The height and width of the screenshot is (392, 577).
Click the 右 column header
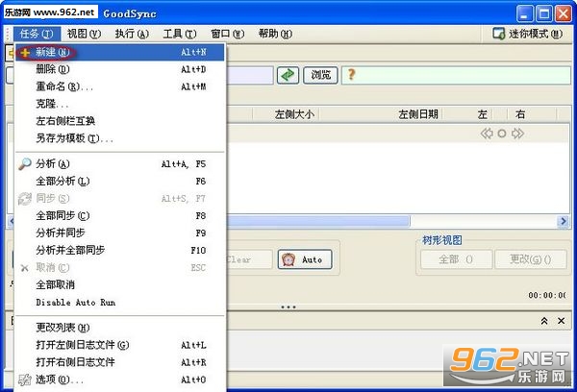[x=520, y=114]
